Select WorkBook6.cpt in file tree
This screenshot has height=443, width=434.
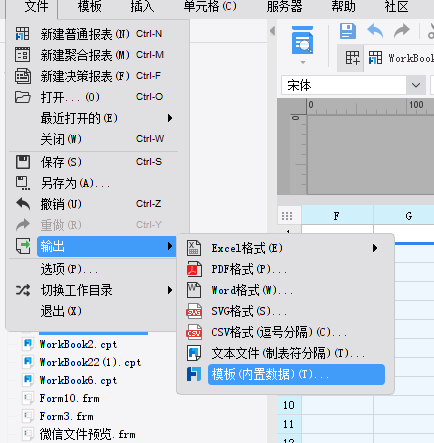[x=78, y=380]
